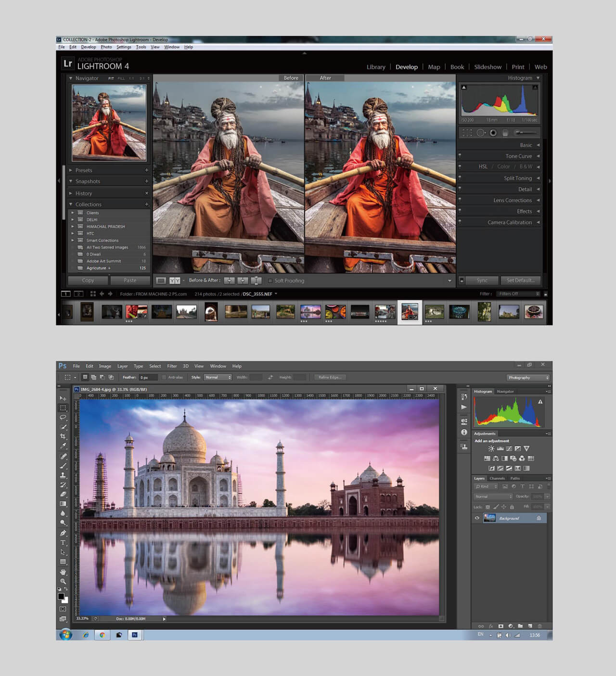Toggle the Tone Curve panel switch
Viewport: 616px width, 676px height.
click(460, 156)
